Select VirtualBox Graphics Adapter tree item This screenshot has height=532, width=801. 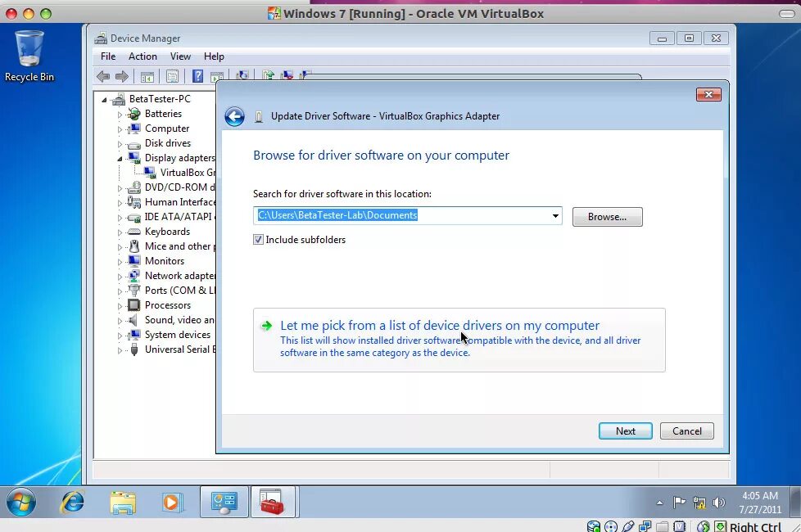point(188,173)
